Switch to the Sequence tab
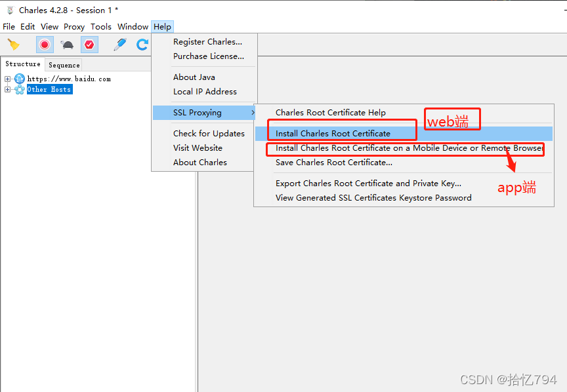This screenshot has width=567, height=392. 64,65
